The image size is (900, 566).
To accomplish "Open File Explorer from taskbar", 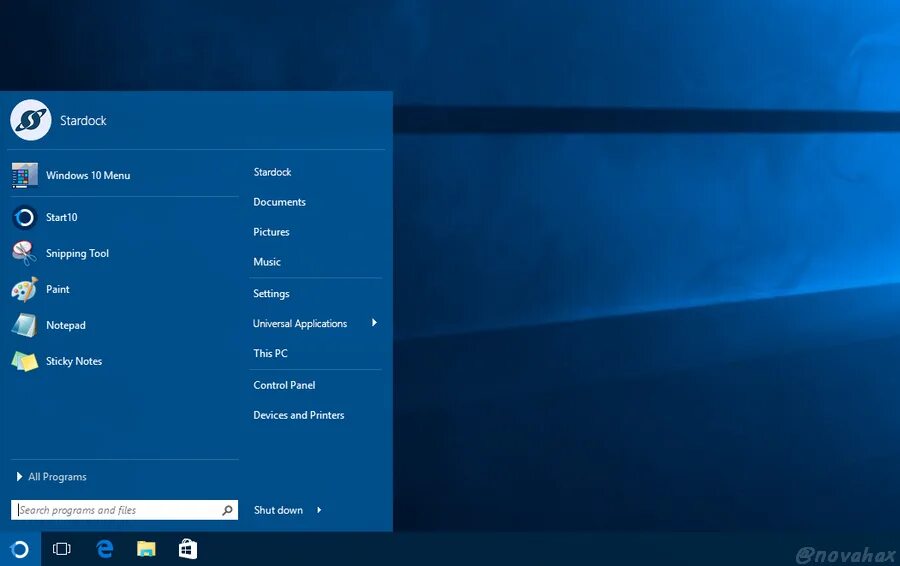I will point(146,549).
